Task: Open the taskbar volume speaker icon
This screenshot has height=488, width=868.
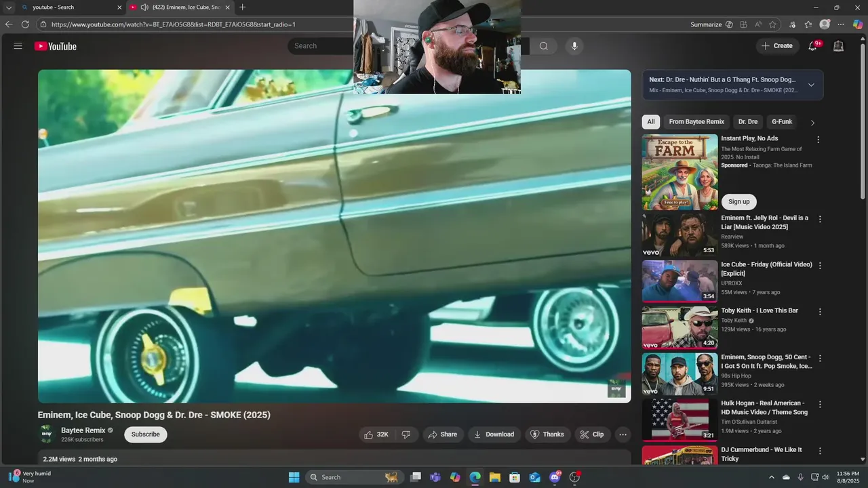Action: click(x=825, y=477)
